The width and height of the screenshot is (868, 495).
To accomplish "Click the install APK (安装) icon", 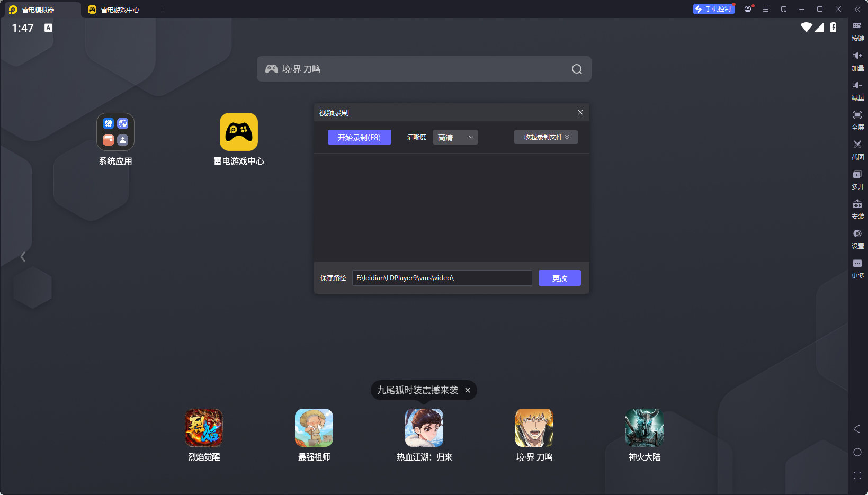I will 857,204.
